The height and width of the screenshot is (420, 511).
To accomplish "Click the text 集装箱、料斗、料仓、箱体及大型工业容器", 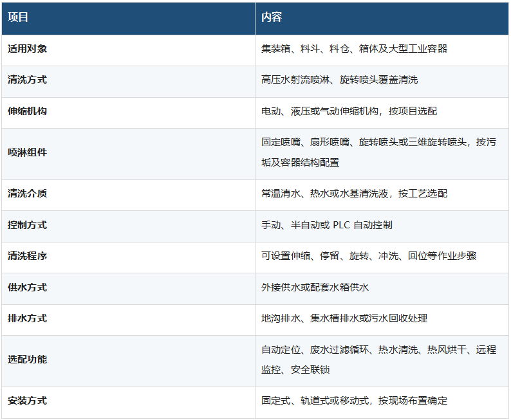I will pyautogui.click(x=354, y=49).
